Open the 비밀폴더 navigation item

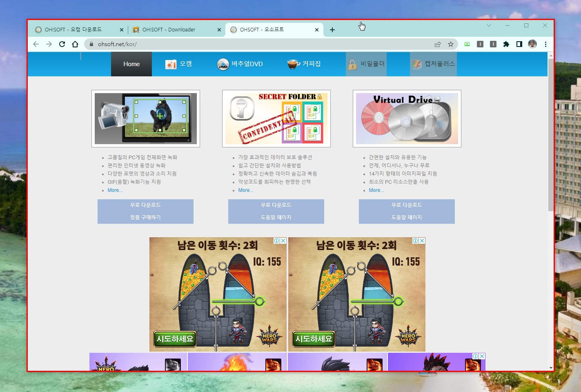click(366, 64)
